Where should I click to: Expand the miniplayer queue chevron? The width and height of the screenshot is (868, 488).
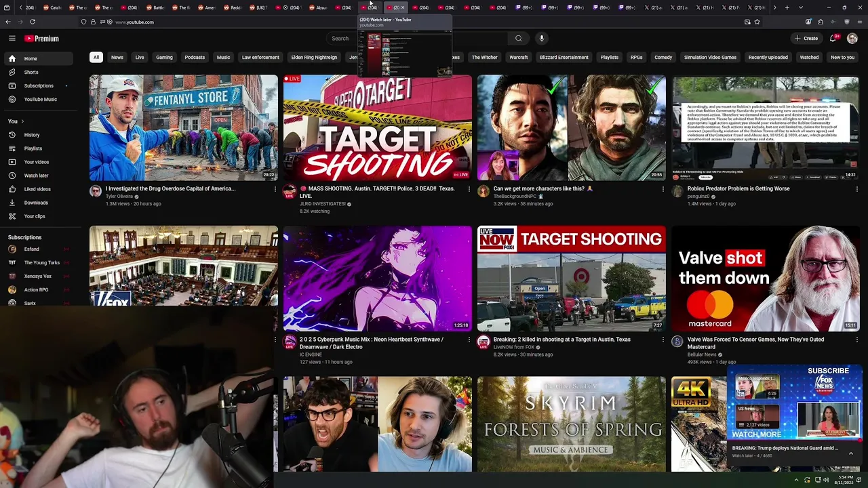pos(850,453)
